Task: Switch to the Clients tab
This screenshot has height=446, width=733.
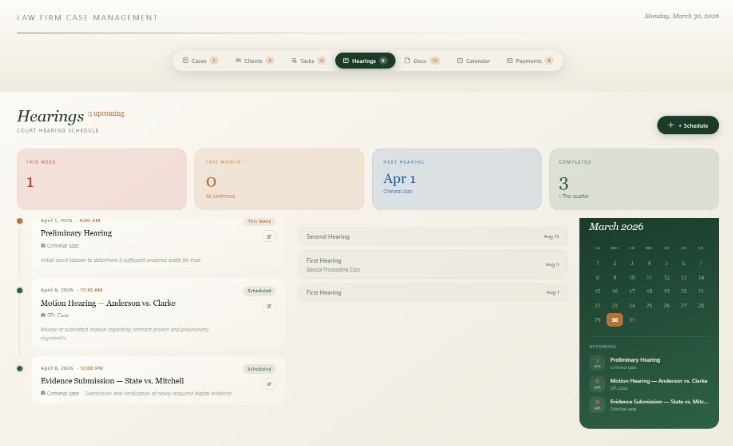Action: tap(254, 61)
